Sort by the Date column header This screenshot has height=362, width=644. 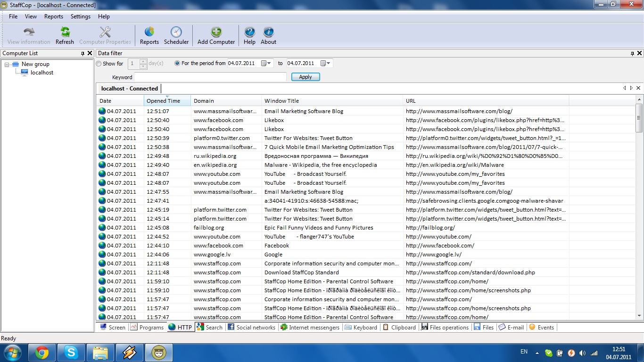pyautogui.click(x=120, y=101)
